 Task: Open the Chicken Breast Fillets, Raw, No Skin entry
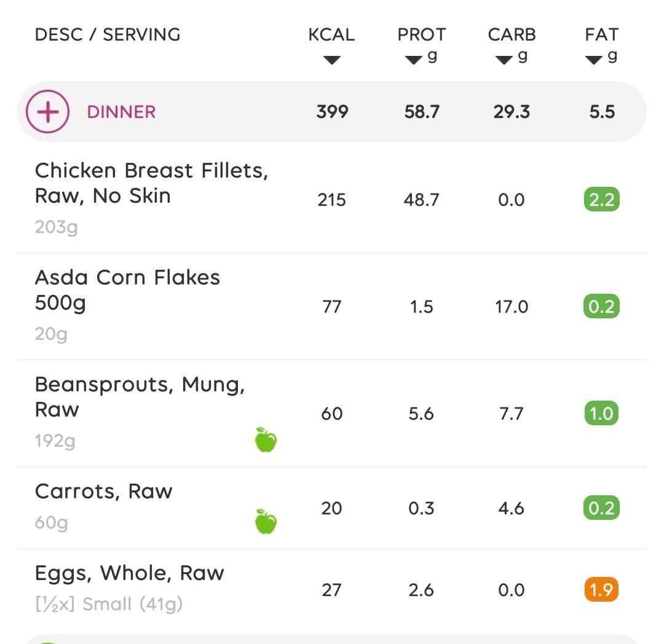click(x=332, y=199)
